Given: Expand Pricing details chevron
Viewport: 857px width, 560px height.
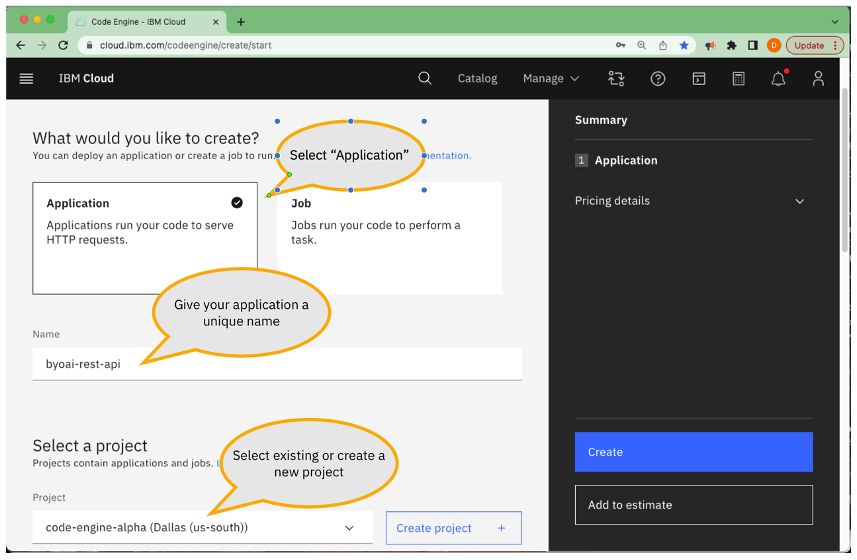Looking at the screenshot, I should (800, 201).
